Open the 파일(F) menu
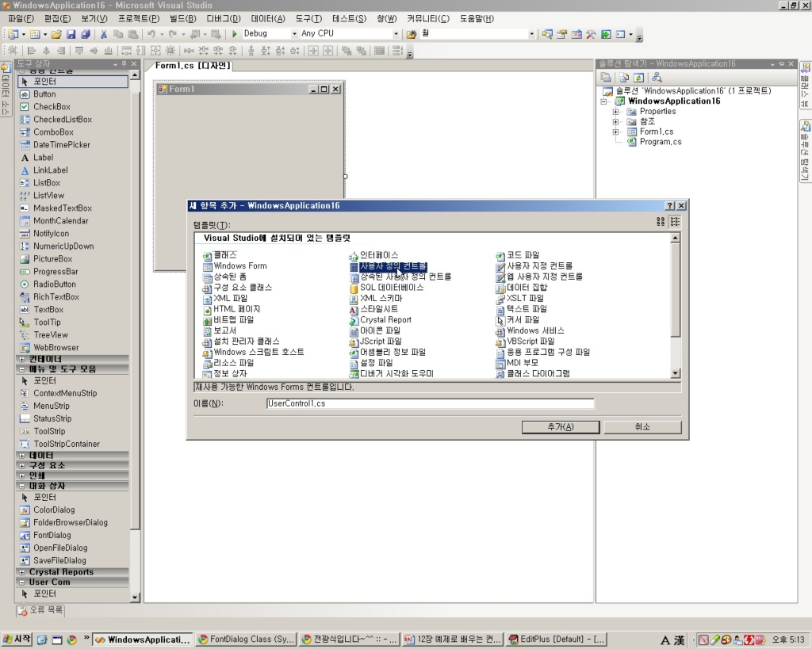Image resolution: width=812 pixels, height=649 pixels. pos(21,19)
